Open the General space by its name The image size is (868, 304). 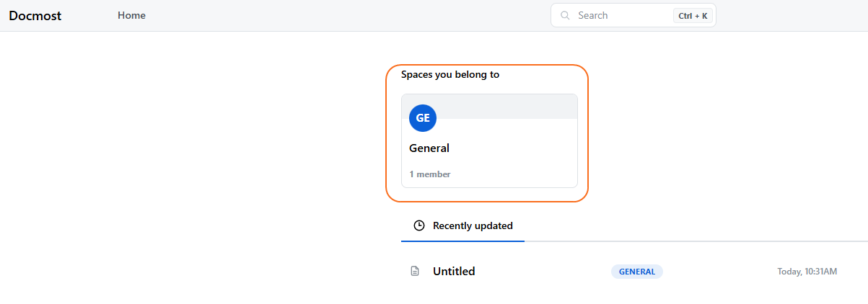[429, 148]
